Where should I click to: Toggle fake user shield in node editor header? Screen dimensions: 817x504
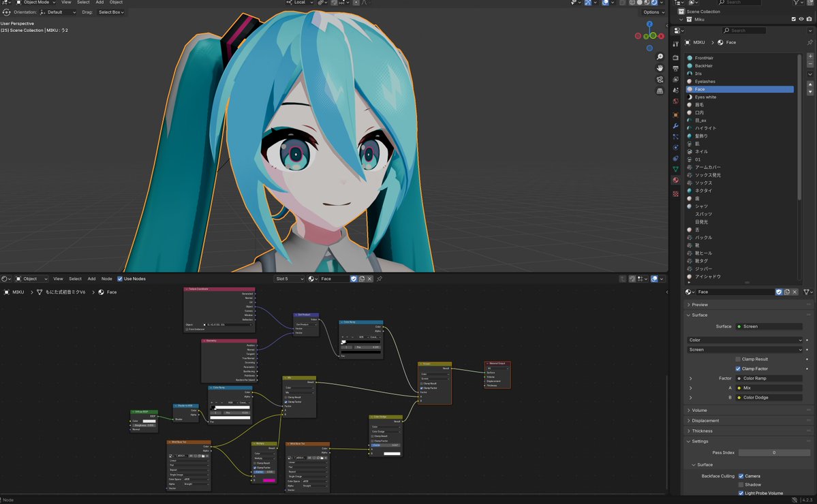[354, 279]
